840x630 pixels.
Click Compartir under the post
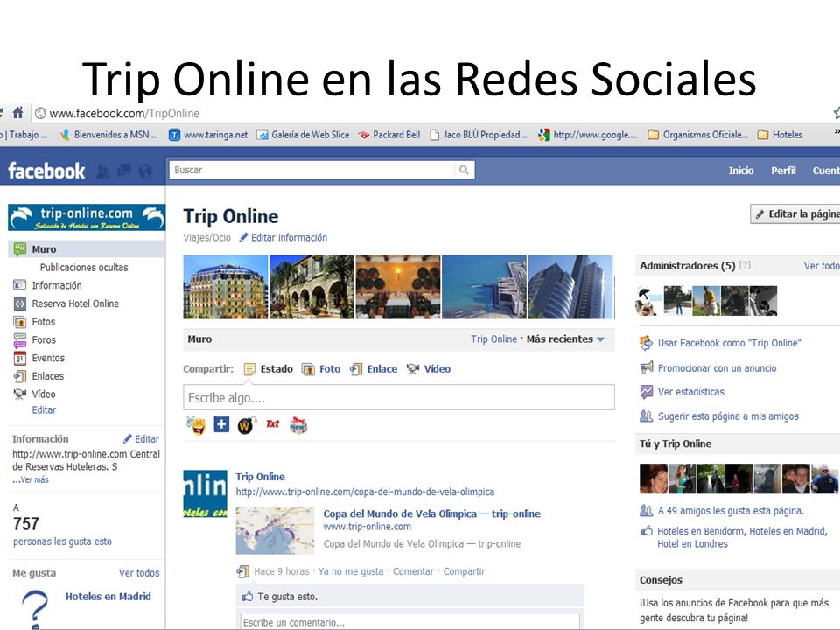(x=464, y=571)
